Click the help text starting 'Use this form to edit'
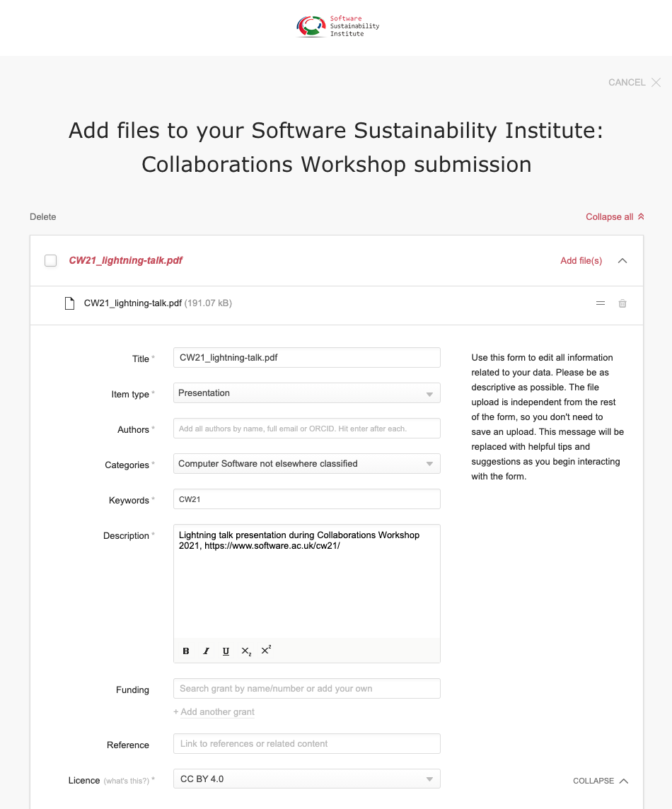 point(548,417)
